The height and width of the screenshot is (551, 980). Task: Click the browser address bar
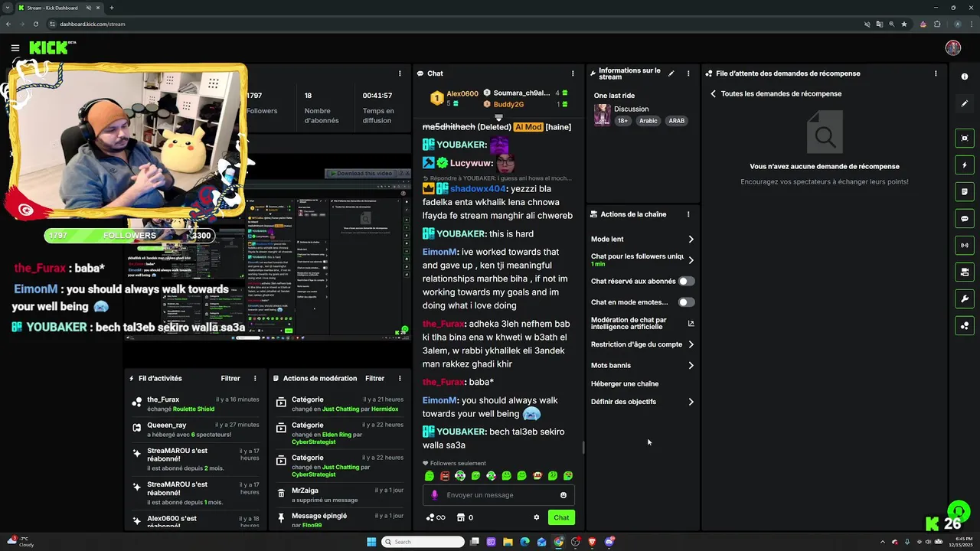pos(459,24)
